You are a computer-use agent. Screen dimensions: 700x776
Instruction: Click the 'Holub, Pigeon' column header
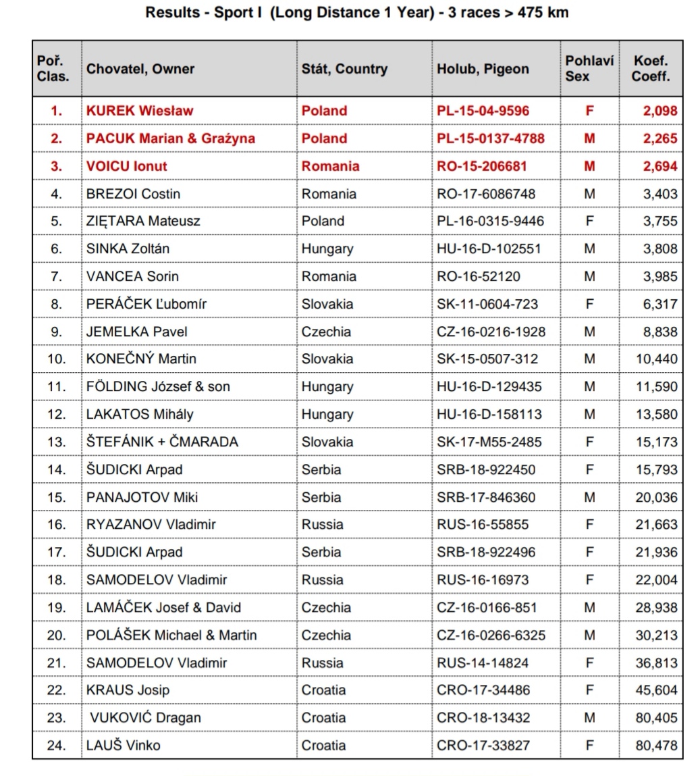tap(483, 69)
